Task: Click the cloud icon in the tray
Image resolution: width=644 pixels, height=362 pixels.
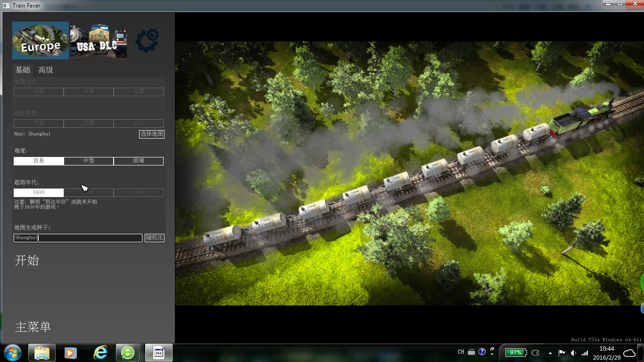Action: (629, 353)
